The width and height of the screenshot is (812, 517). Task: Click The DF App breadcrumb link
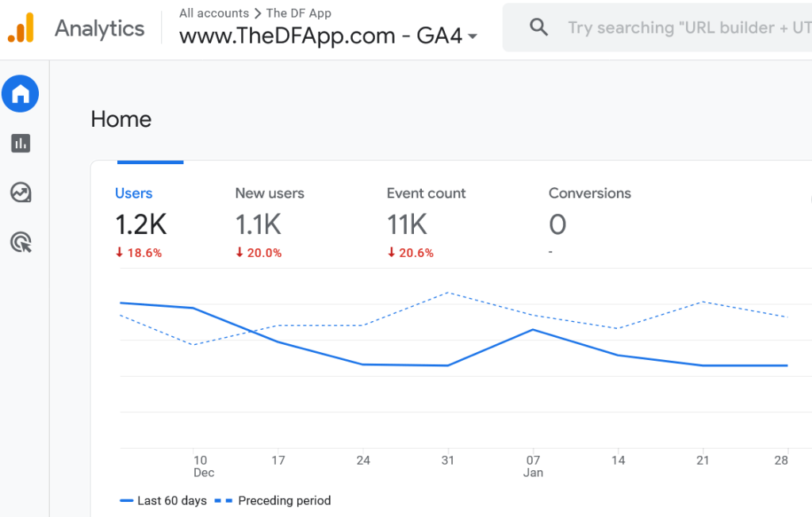pos(299,13)
